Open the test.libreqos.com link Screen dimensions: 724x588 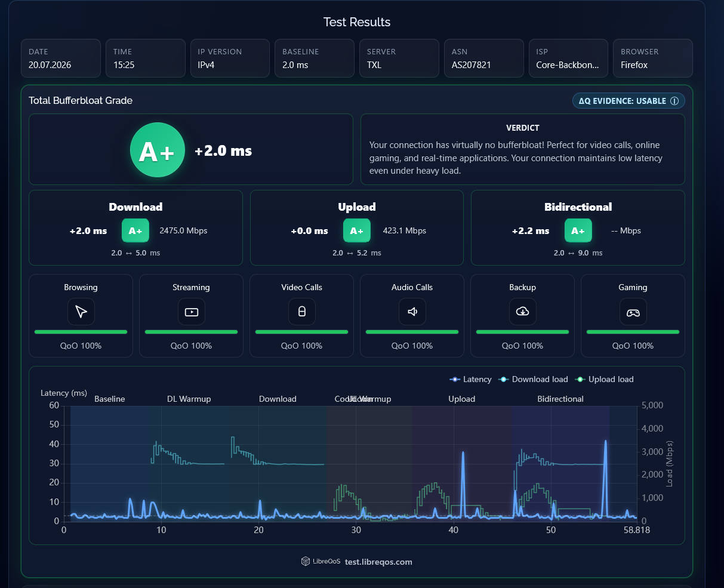click(x=378, y=562)
